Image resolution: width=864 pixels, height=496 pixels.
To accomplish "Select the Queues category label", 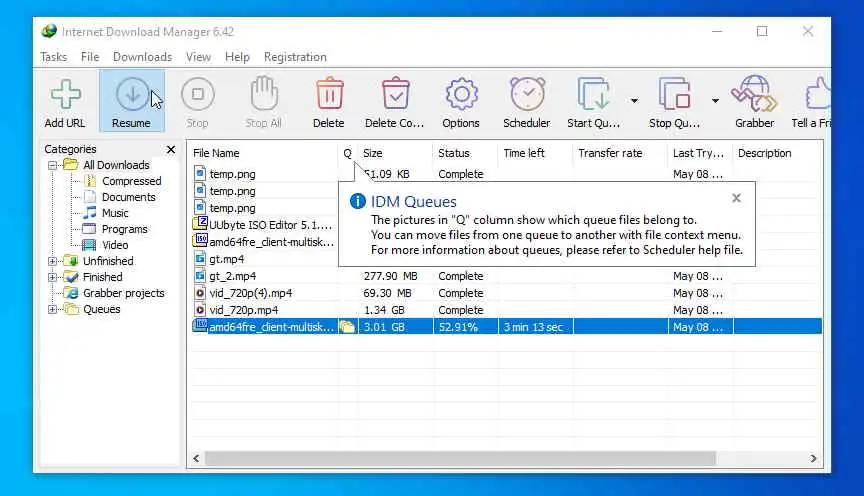I will pos(101,309).
